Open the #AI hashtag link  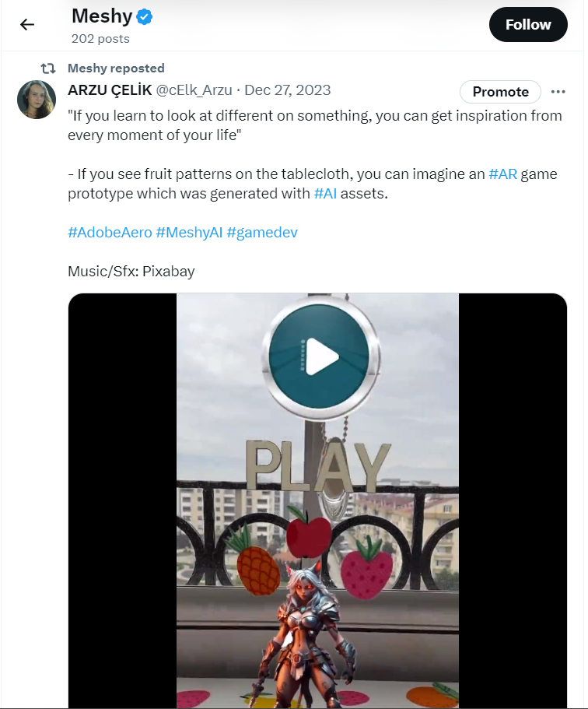[x=325, y=194]
